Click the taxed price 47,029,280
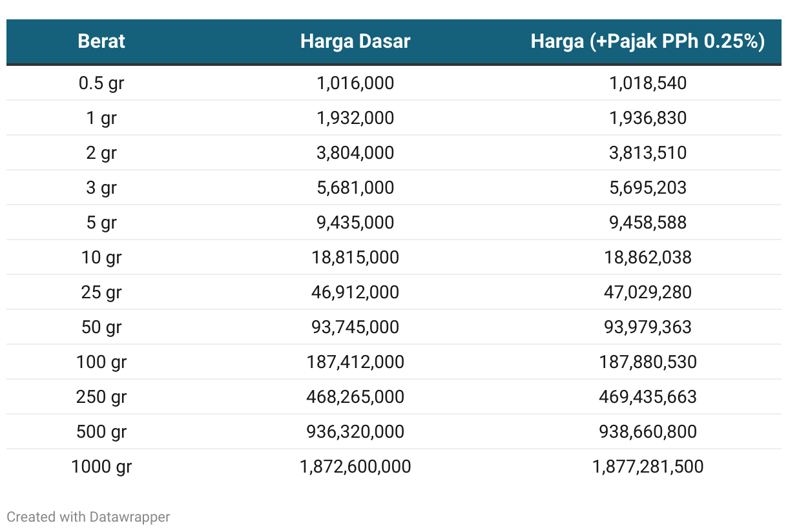Image resolution: width=788 pixels, height=532 pixels. 648,292
